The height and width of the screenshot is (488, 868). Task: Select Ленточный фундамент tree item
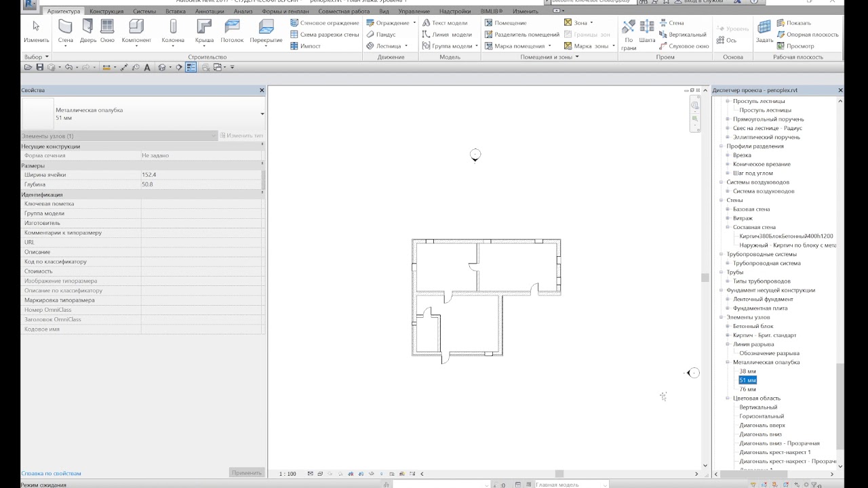pos(763,299)
